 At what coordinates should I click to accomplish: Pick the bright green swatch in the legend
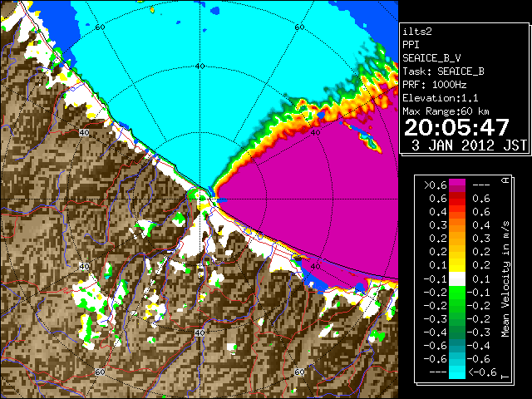457,293
